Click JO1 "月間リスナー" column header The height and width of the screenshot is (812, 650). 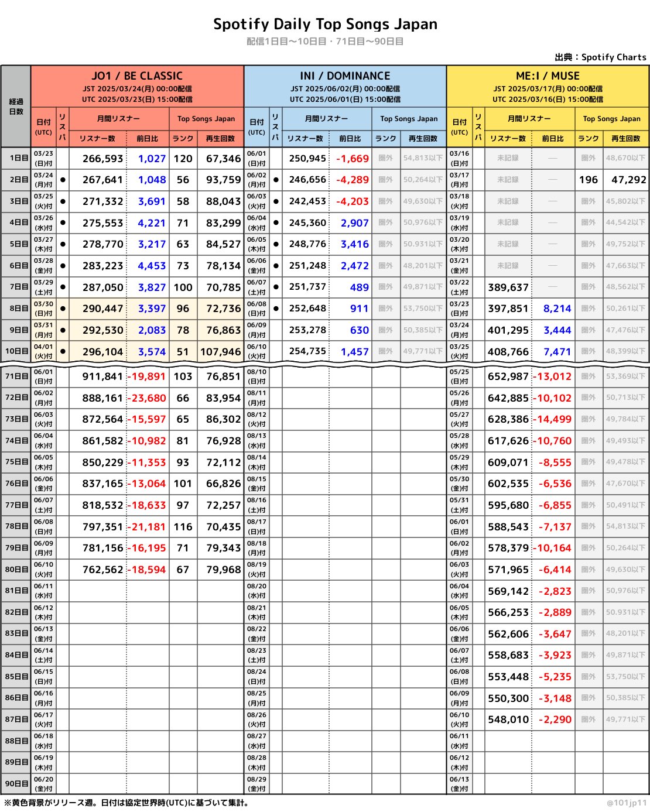118,118
